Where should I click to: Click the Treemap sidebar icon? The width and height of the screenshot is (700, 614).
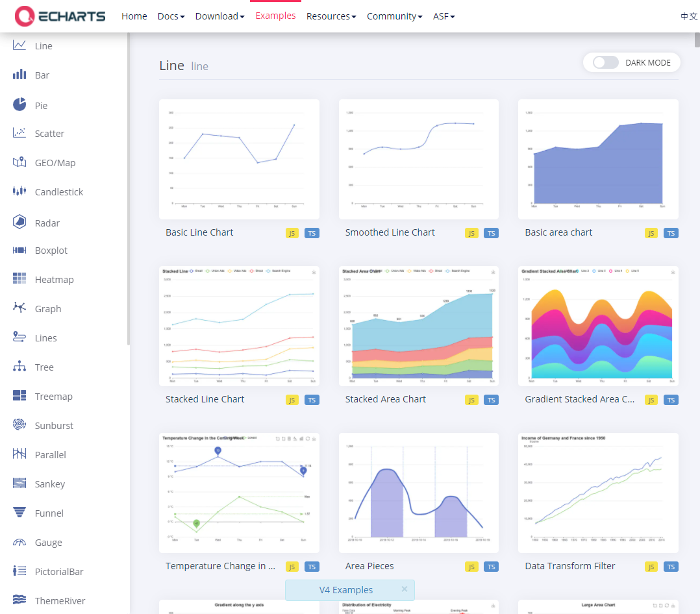pyautogui.click(x=19, y=396)
